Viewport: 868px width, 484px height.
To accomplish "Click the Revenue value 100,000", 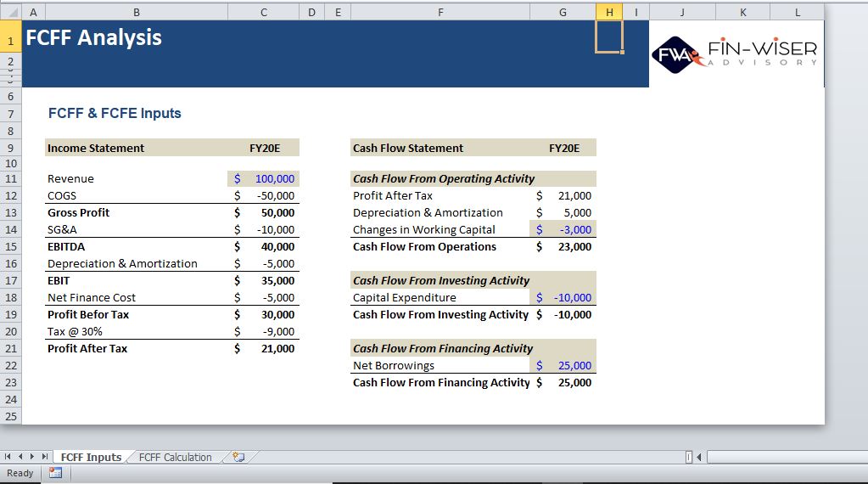I will (264, 179).
